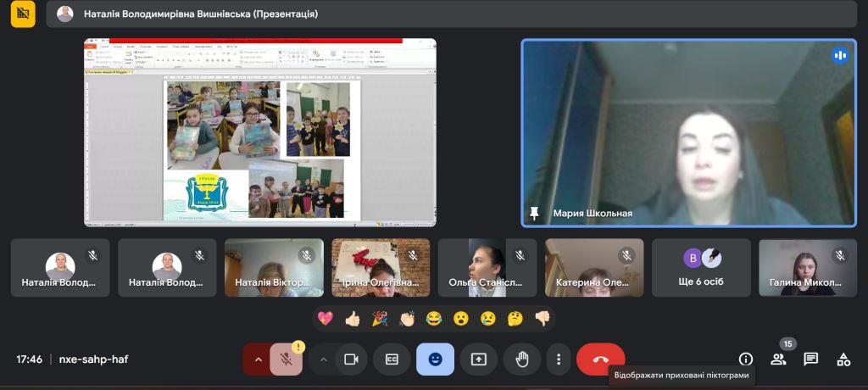Toggle closed captions
The image size is (868, 390).
coord(392,359)
